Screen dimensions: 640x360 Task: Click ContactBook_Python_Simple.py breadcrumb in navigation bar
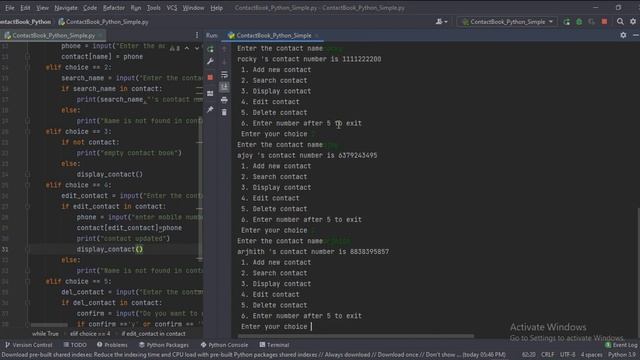104,22
